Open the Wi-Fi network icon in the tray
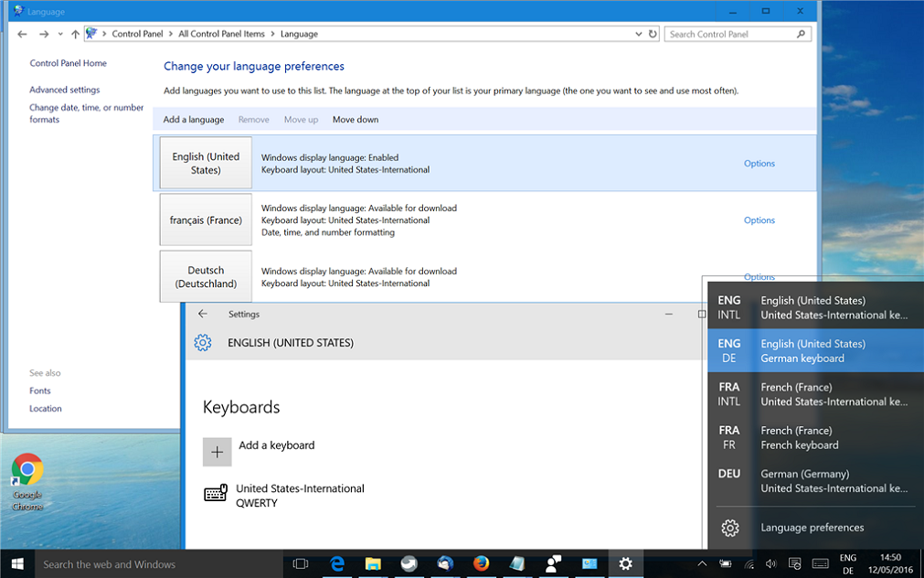 pos(749,564)
